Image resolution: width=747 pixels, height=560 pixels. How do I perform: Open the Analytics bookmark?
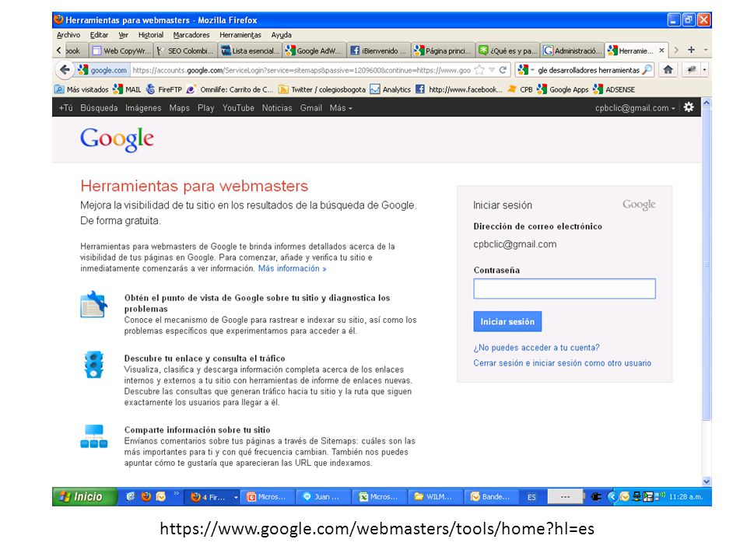click(x=391, y=89)
